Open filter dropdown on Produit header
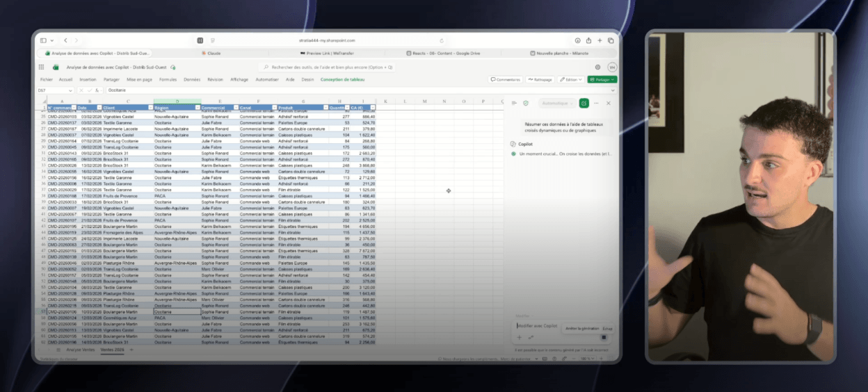868x392 pixels. 324,108
